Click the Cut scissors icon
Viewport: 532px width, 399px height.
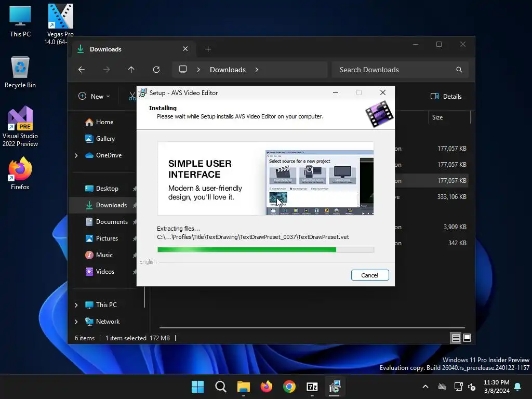click(132, 97)
